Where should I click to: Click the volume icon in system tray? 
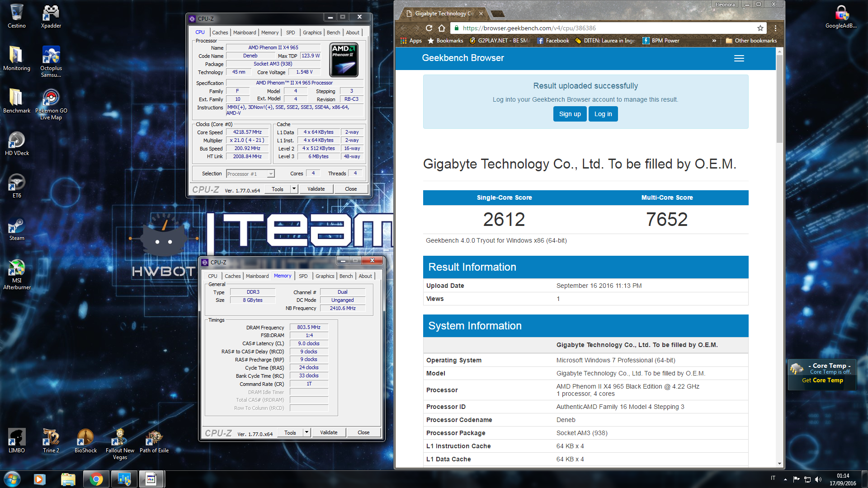click(818, 479)
